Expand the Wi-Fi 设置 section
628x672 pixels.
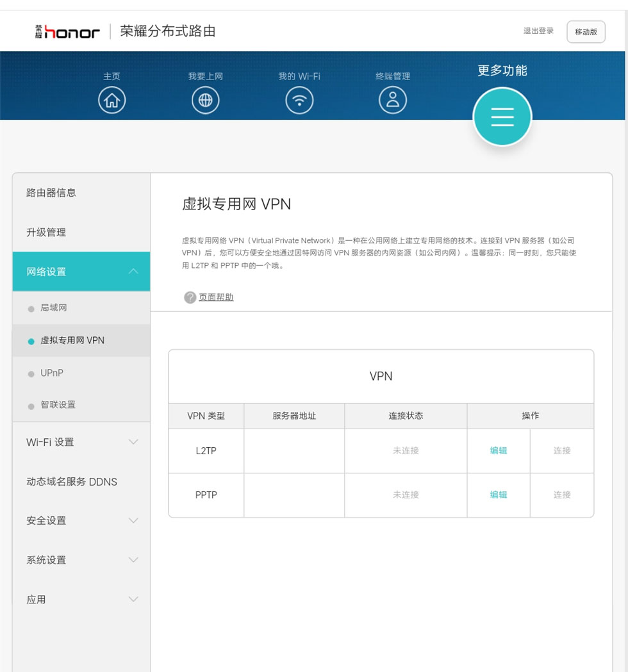pyautogui.click(x=133, y=442)
